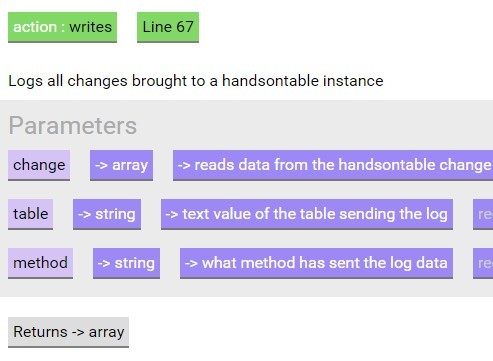Viewport: 493px width, 361px height.
Task: Click the 'reads data from the handsontable change' description tag
Action: [333, 165]
